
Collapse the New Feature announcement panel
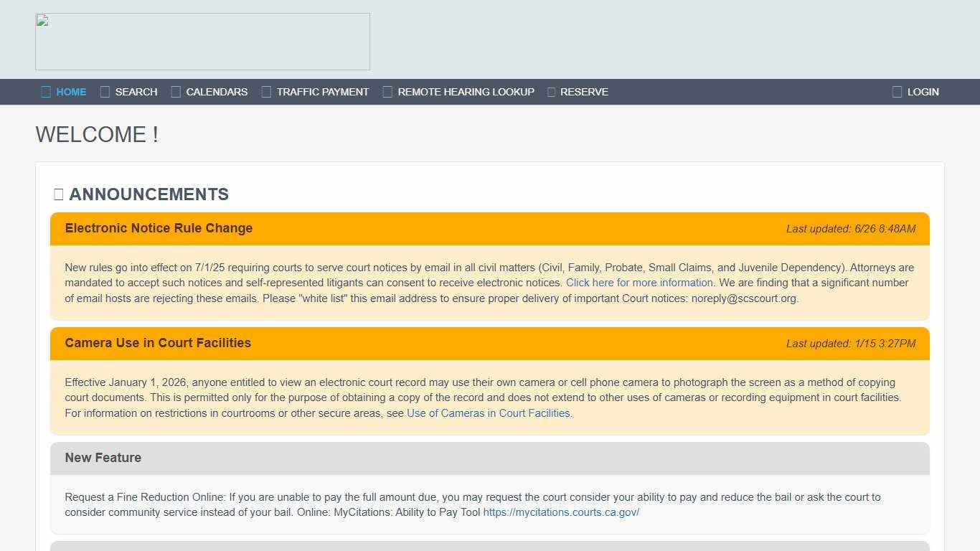click(490, 458)
